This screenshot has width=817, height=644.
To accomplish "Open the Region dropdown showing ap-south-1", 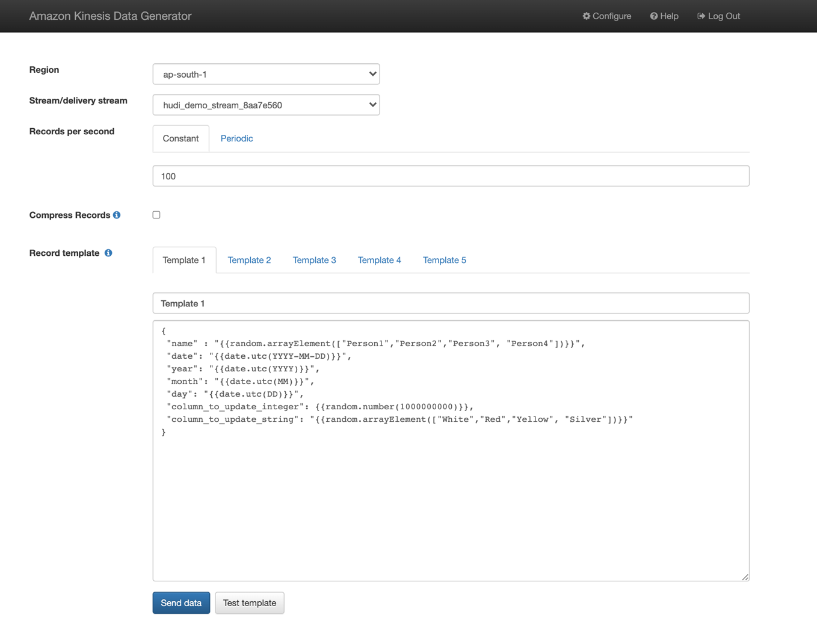I will [266, 74].
